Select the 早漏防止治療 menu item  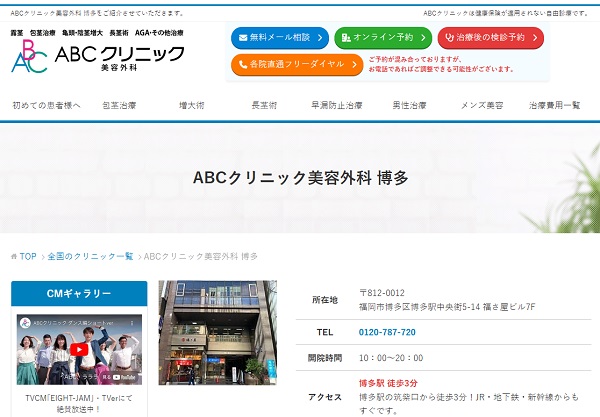click(335, 105)
